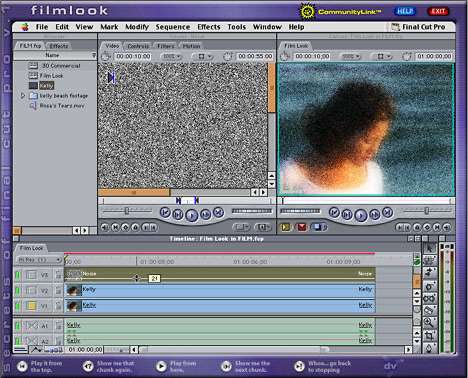
Task: Click the yellow insert edit button
Action: [x=286, y=227]
